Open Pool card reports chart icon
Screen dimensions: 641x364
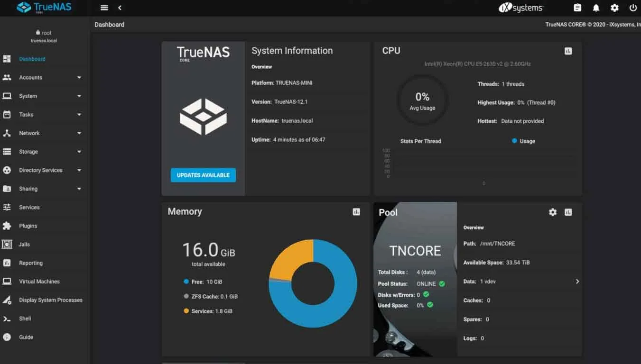568,212
